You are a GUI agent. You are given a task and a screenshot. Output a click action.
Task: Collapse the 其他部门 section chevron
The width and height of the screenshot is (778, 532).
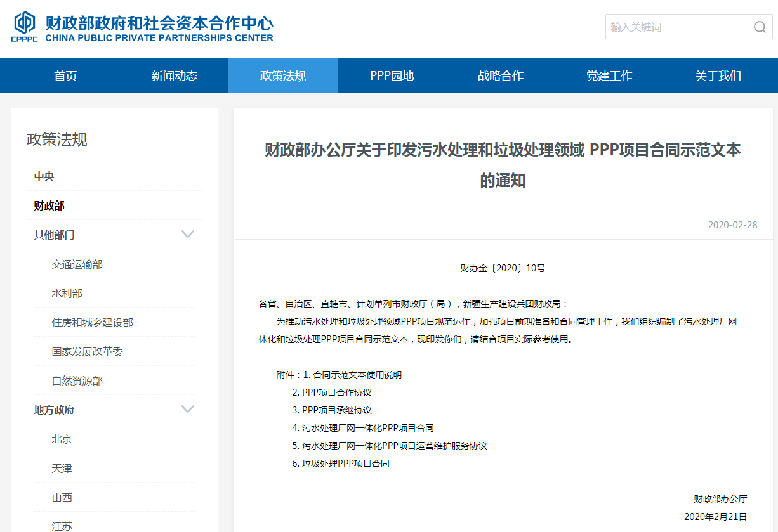[x=188, y=235]
